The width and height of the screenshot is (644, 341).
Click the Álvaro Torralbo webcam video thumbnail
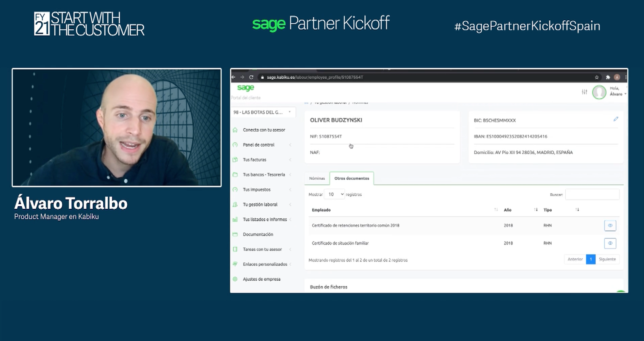[x=117, y=128]
